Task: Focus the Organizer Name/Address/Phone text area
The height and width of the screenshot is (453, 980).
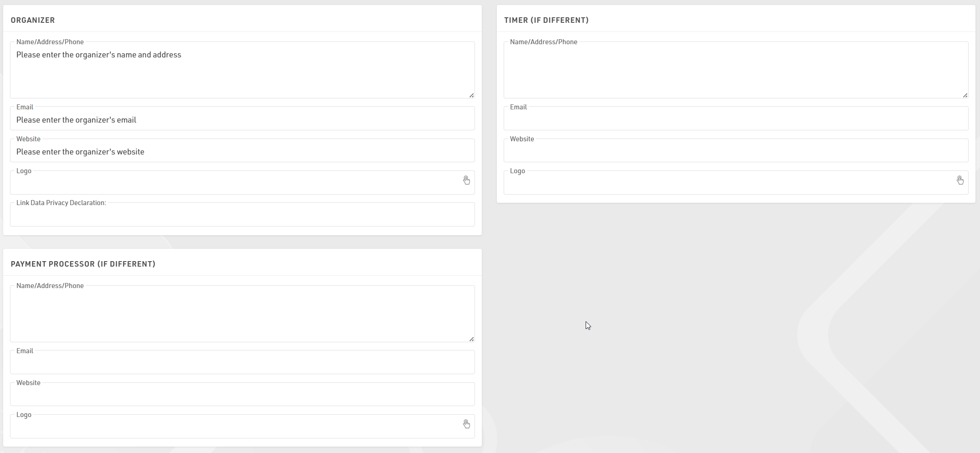Action: 241,71
